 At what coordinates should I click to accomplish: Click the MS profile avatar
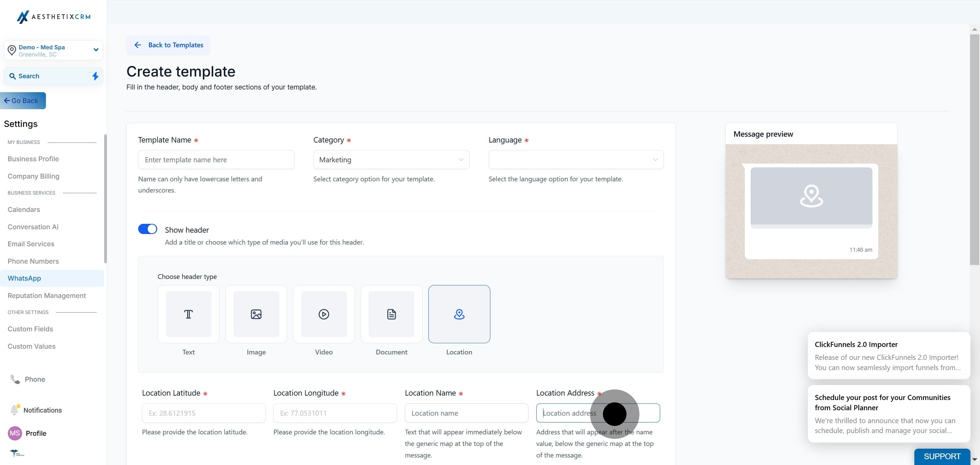15,433
